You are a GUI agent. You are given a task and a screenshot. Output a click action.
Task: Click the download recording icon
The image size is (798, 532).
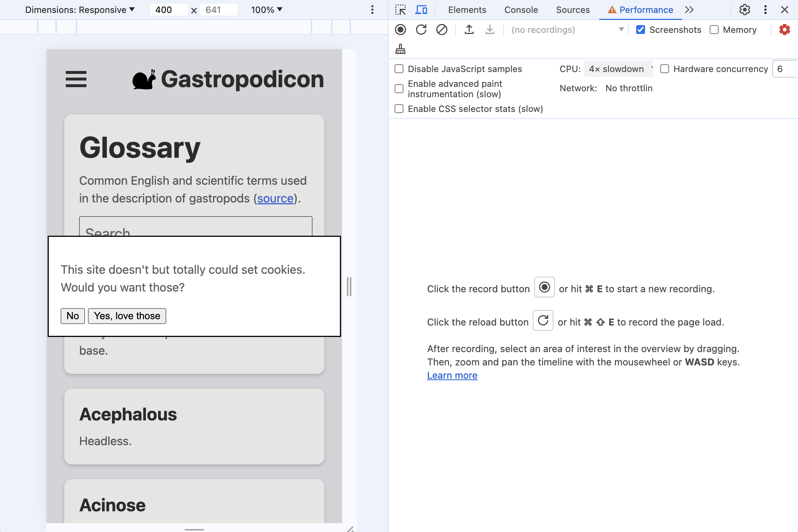pos(489,29)
